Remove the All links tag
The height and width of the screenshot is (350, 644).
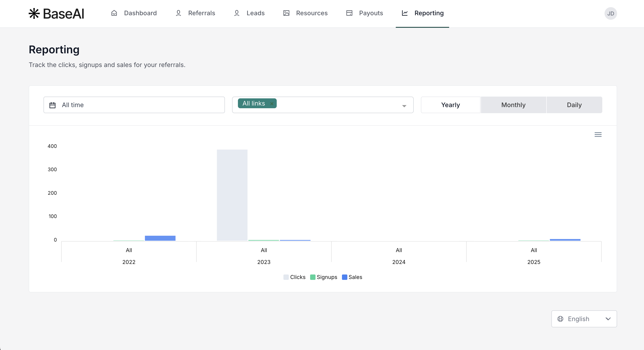[272, 104]
